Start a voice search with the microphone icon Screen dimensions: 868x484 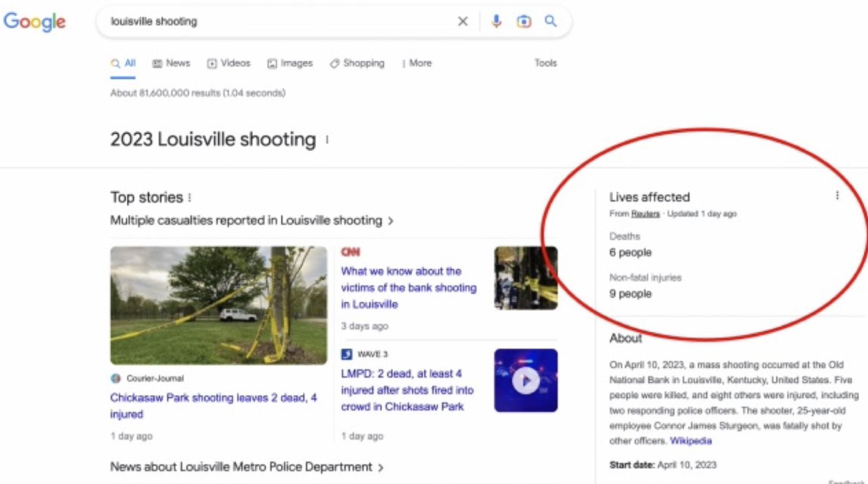pyautogui.click(x=496, y=22)
